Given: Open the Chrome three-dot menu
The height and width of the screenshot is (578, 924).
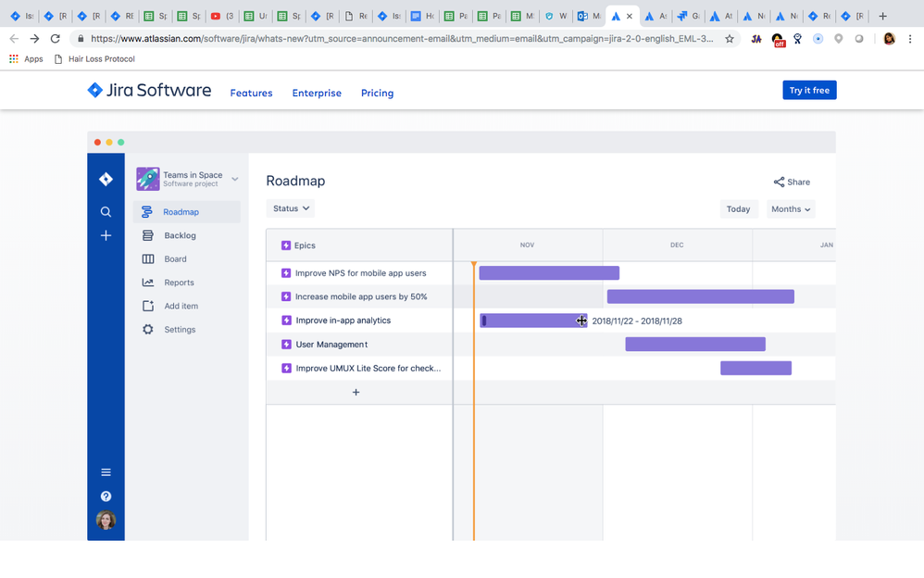Looking at the screenshot, I should [x=910, y=39].
